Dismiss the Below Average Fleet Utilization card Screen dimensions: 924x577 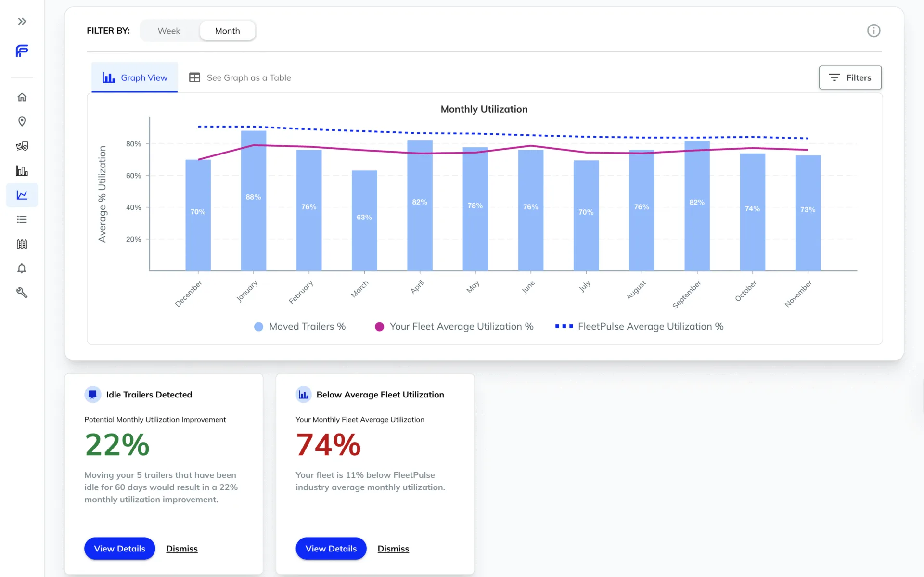(x=393, y=549)
